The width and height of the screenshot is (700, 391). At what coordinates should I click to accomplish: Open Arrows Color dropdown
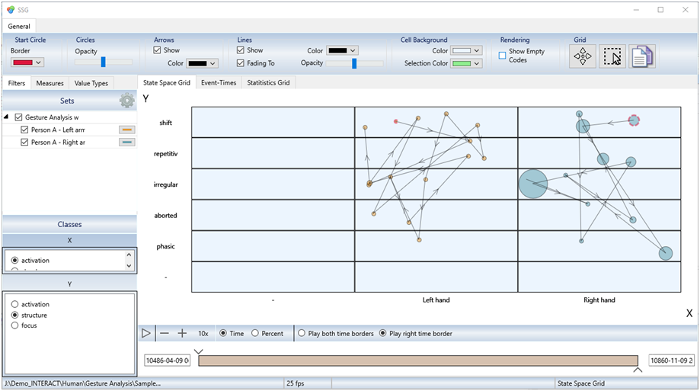pos(202,63)
